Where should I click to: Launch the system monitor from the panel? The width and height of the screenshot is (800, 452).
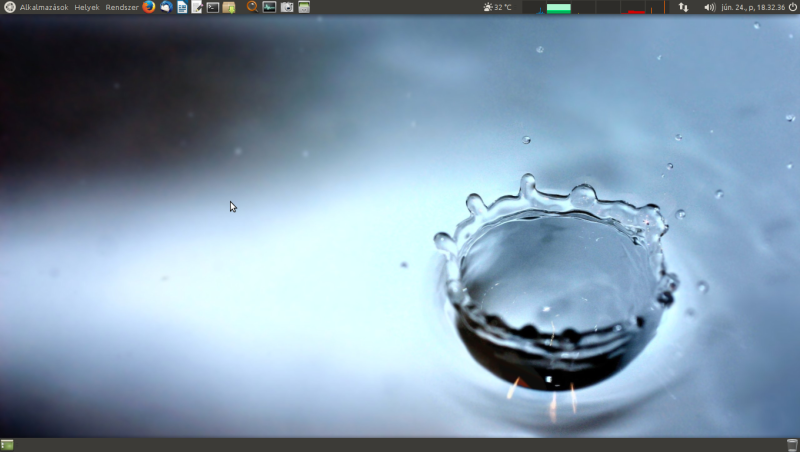[269, 7]
